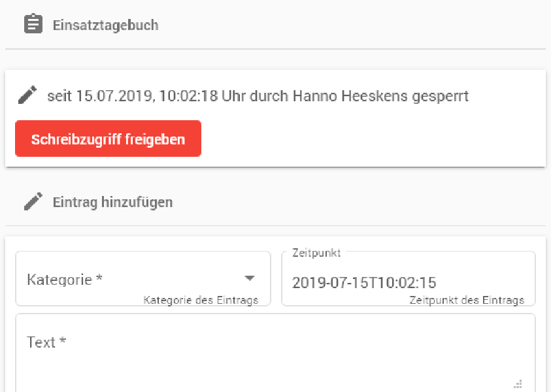Click the dropdown arrow in the Kategorie field
This screenshot has width=551, height=392.
pos(249,278)
